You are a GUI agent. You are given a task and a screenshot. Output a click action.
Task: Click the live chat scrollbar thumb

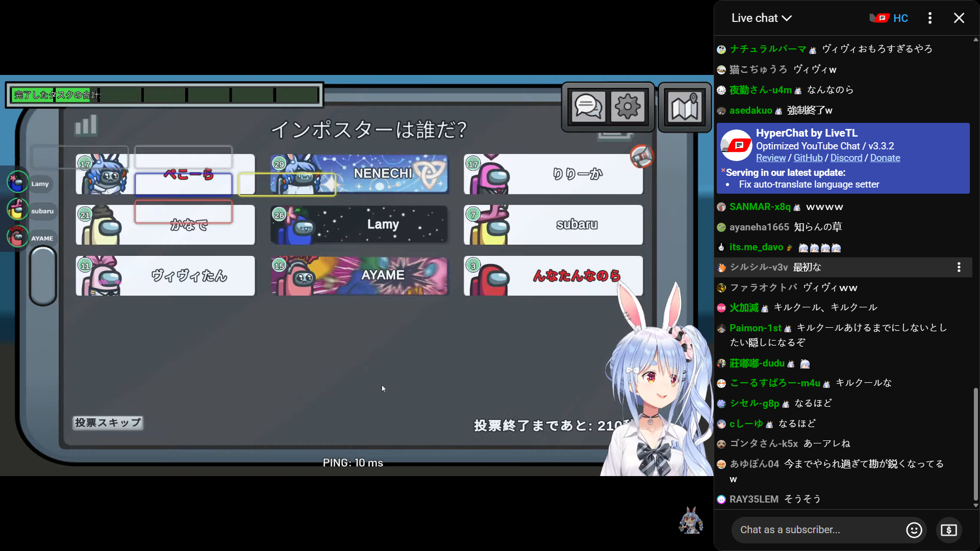point(975,443)
